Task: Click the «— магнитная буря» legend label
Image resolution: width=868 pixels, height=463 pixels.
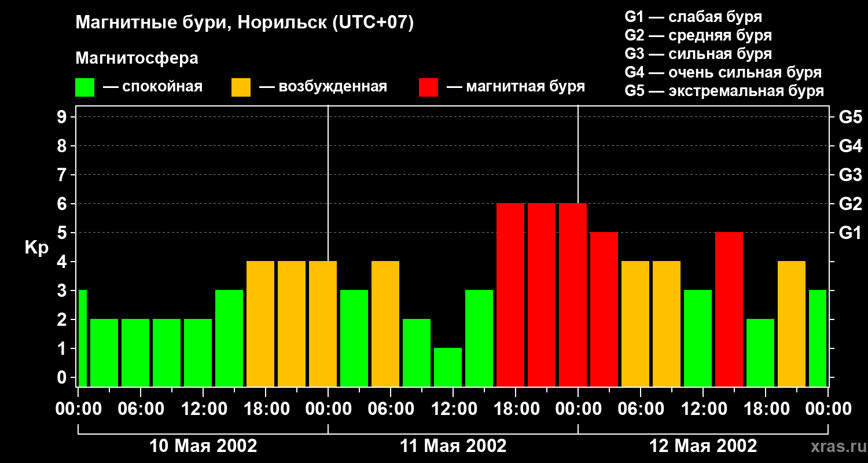Action: pos(516,87)
